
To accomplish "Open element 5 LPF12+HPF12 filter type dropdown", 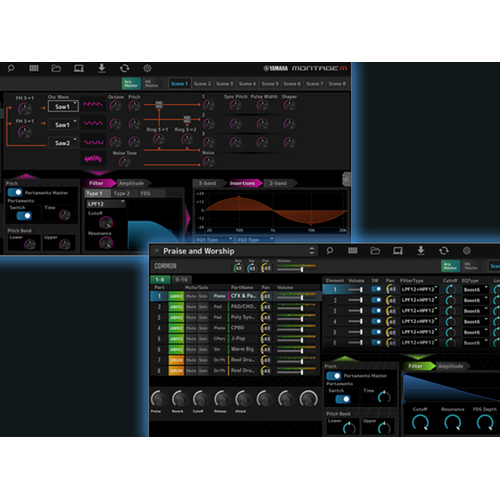I will (419, 332).
